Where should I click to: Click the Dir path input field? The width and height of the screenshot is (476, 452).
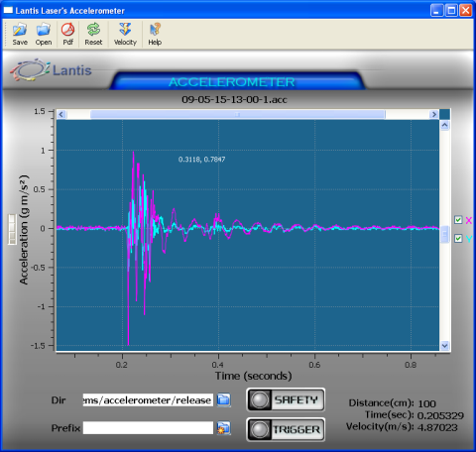tap(148, 400)
